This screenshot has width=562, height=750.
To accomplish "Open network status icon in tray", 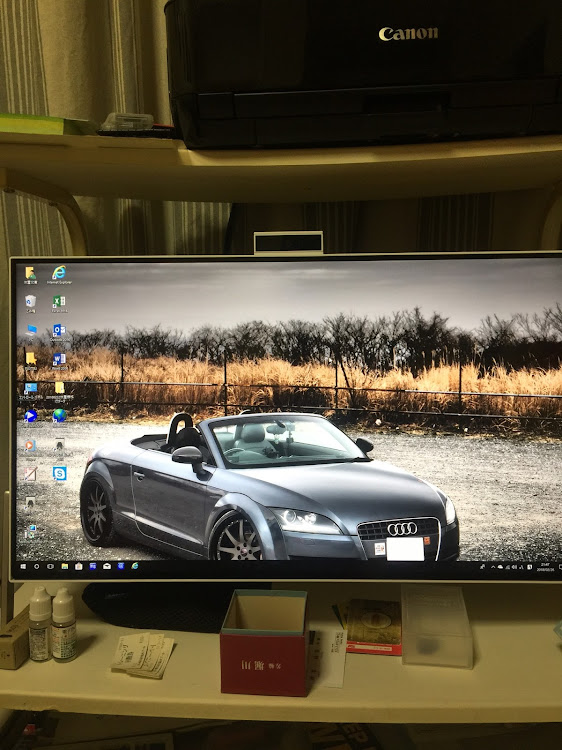I will [507, 567].
